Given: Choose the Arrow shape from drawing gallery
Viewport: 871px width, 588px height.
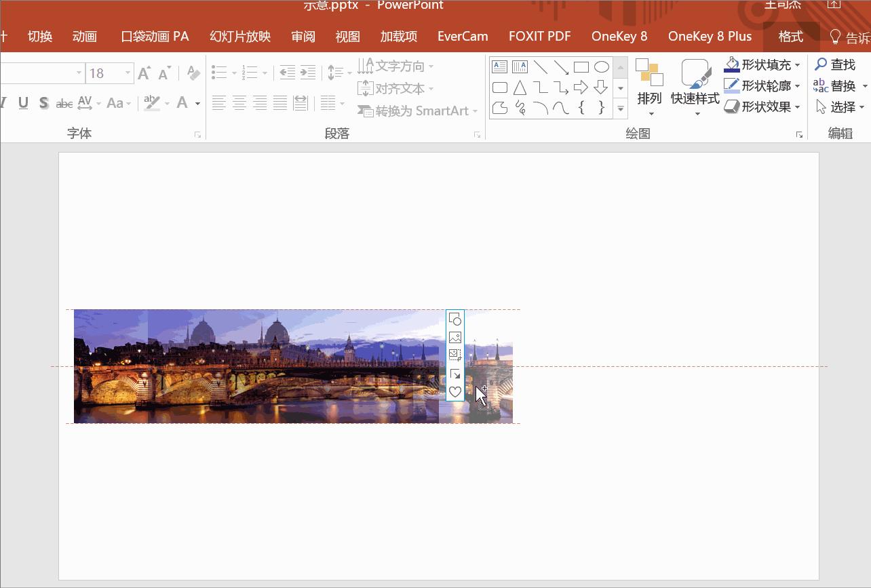Looking at the screenshot, I should click(581, 87).
